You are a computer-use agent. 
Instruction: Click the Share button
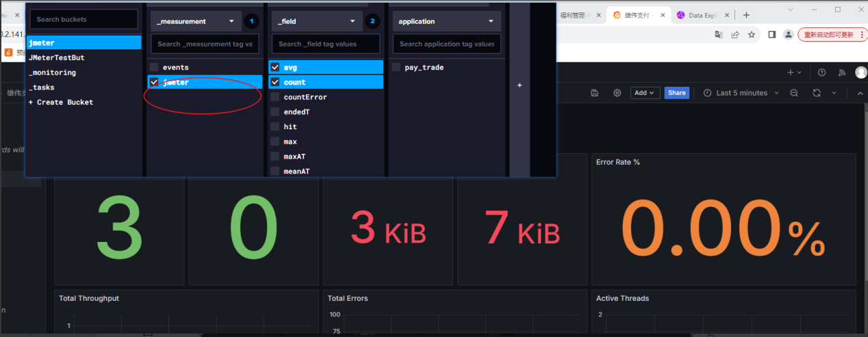pos(676,93)
